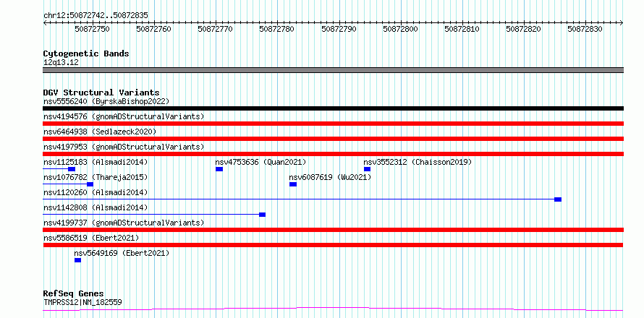
Task: Click the red bar under nsv6464938
Action: click(333, 139)
